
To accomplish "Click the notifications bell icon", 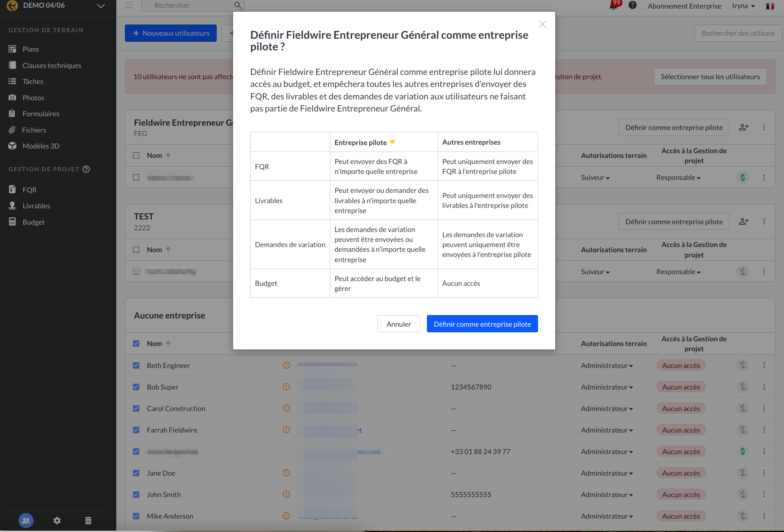I will (x=613, y=6).
